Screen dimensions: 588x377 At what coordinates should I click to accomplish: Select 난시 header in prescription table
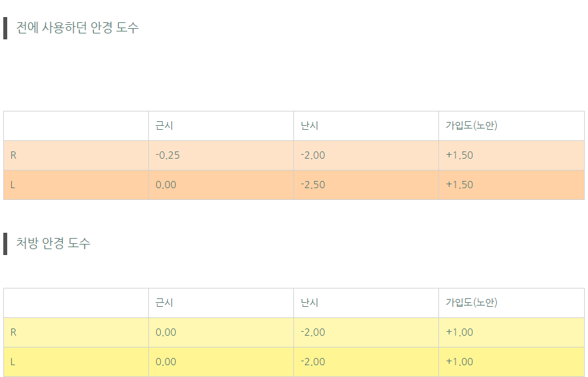(x=310, y=303)
